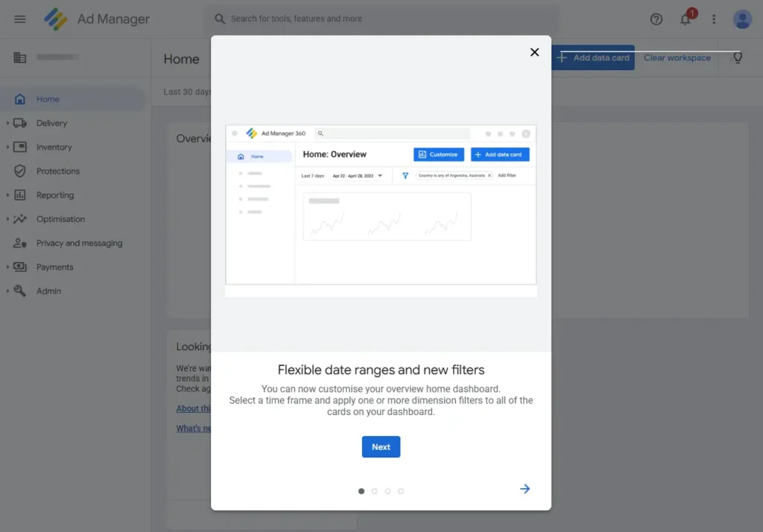Click the lightbulb tips icon

(737, 57)
